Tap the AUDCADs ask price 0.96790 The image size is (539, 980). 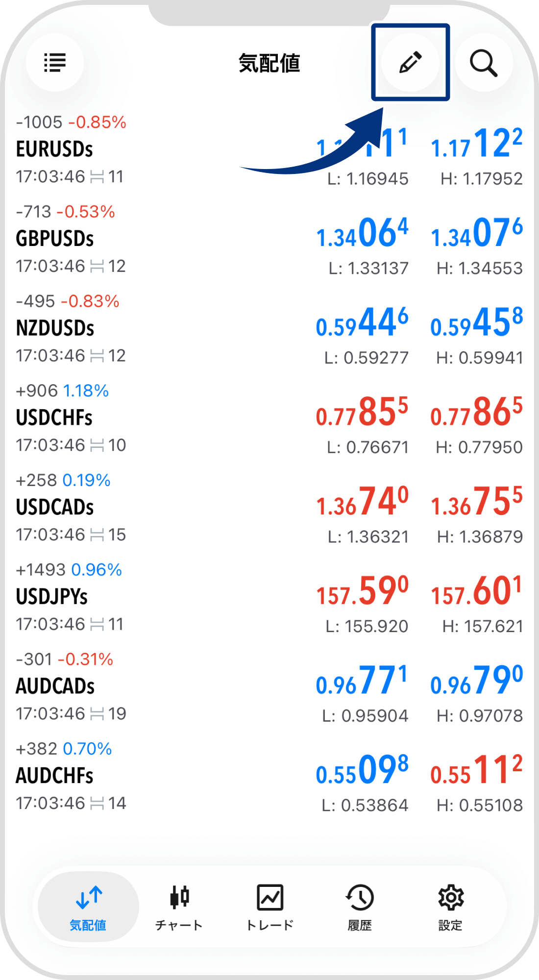476,681
